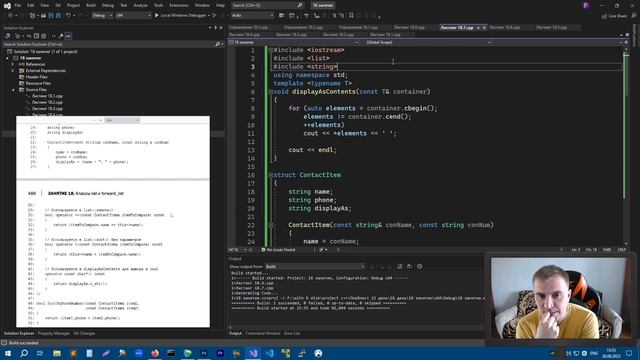Open File Explorer from the taskbar

click(x=57, y=353)
